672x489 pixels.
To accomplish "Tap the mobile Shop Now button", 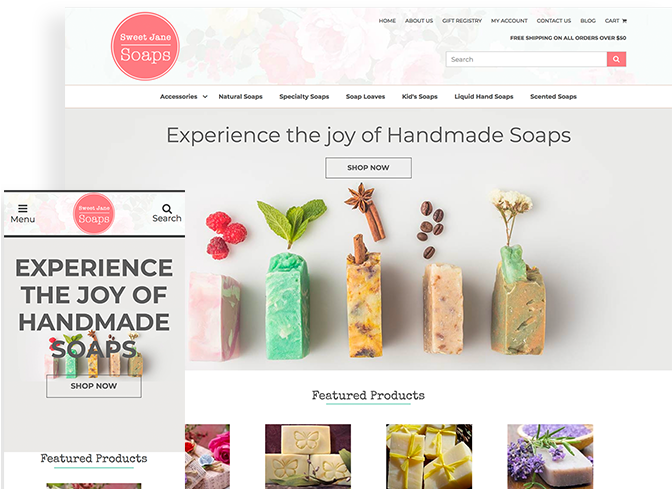I will (94, 386).
